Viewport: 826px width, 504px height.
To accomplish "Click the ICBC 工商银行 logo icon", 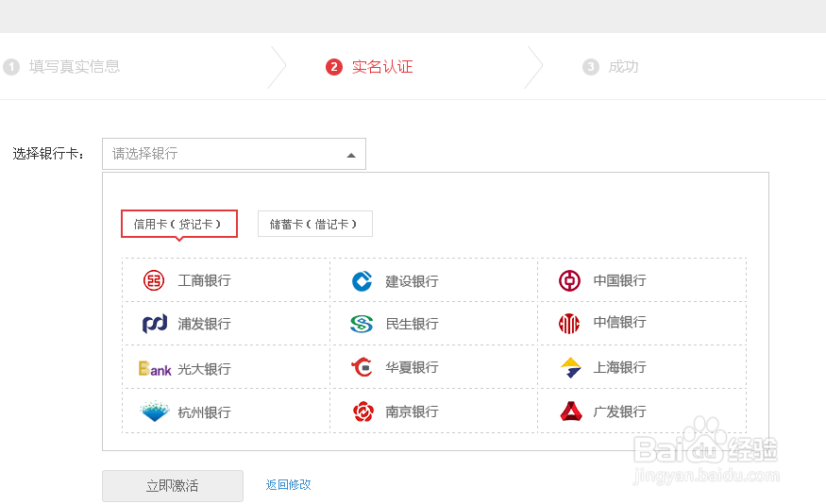I will (x=154, y=280).
